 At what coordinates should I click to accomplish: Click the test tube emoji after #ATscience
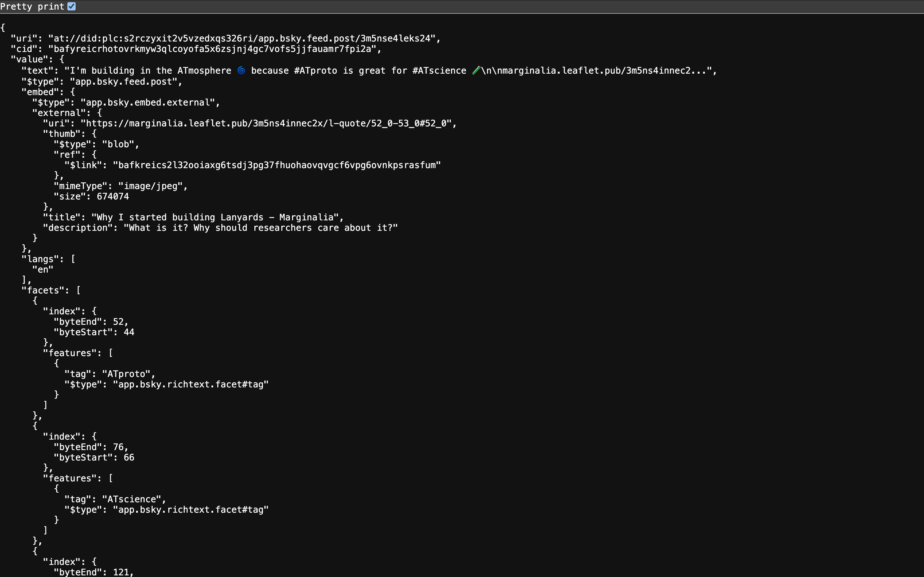point(476,71)
